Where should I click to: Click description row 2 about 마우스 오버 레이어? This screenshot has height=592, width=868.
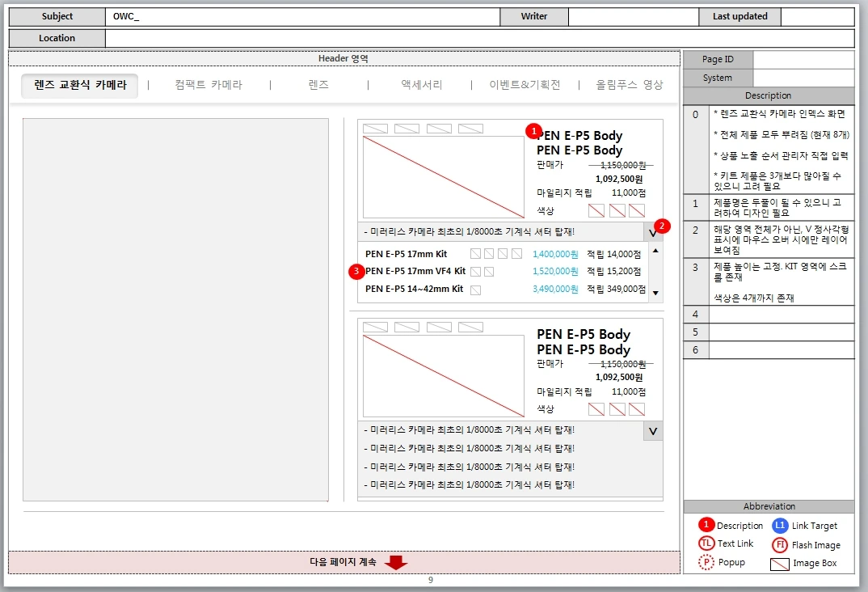(x=769, y=239)
